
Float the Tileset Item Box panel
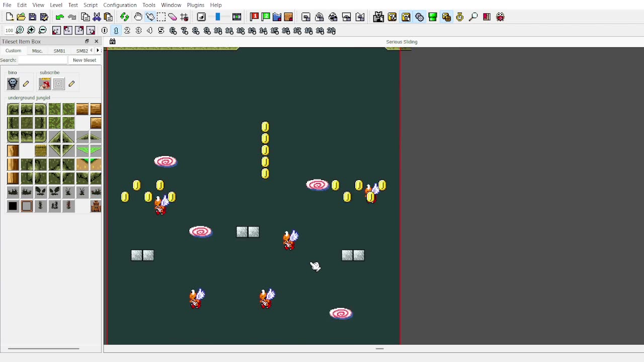pos(87,41)
